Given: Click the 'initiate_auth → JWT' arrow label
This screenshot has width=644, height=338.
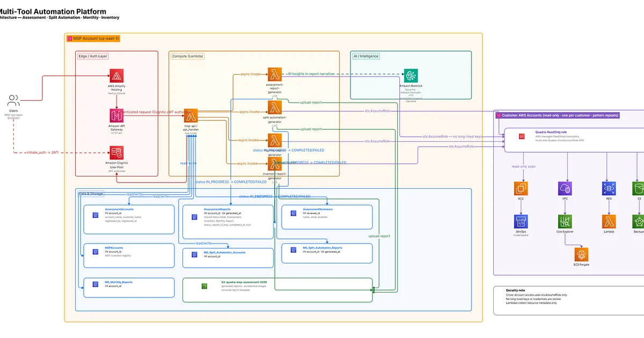Looking at the screenshot, I should tap(42, 152).
